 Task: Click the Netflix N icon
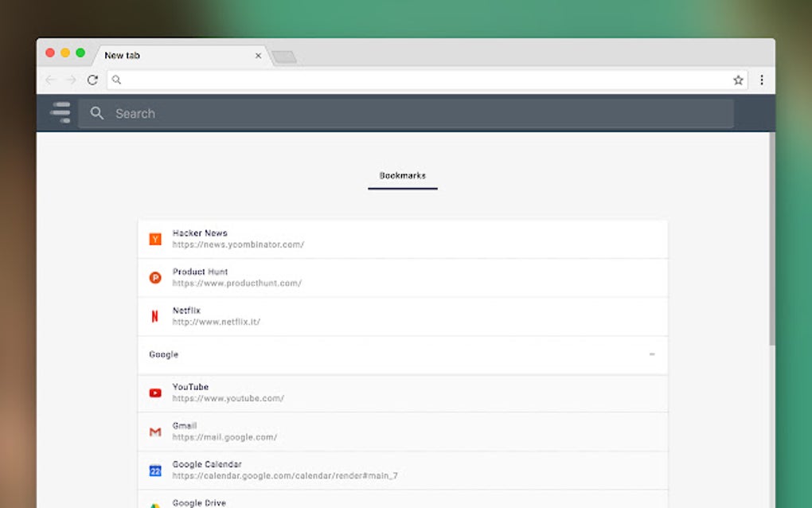coord(154,315)
